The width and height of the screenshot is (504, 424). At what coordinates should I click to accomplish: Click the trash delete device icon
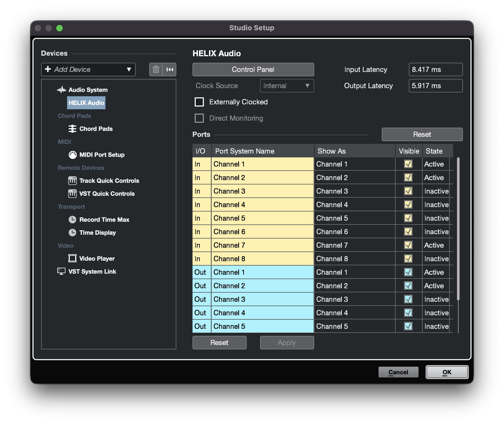[156, 69]
